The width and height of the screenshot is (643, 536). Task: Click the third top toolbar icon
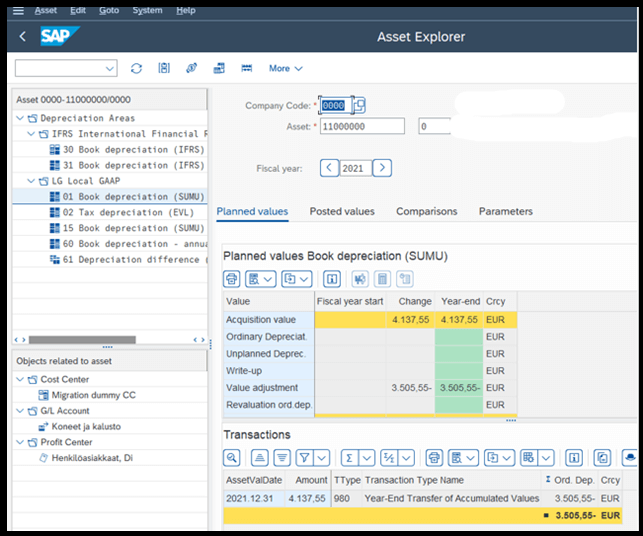[192, 68]
